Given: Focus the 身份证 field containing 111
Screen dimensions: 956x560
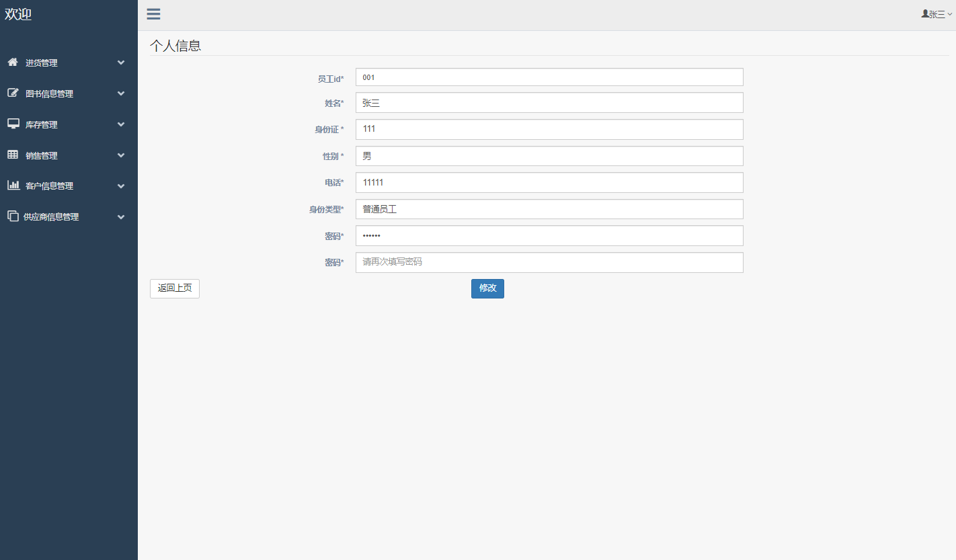Looking at the screenshot, I should point(549,129).
